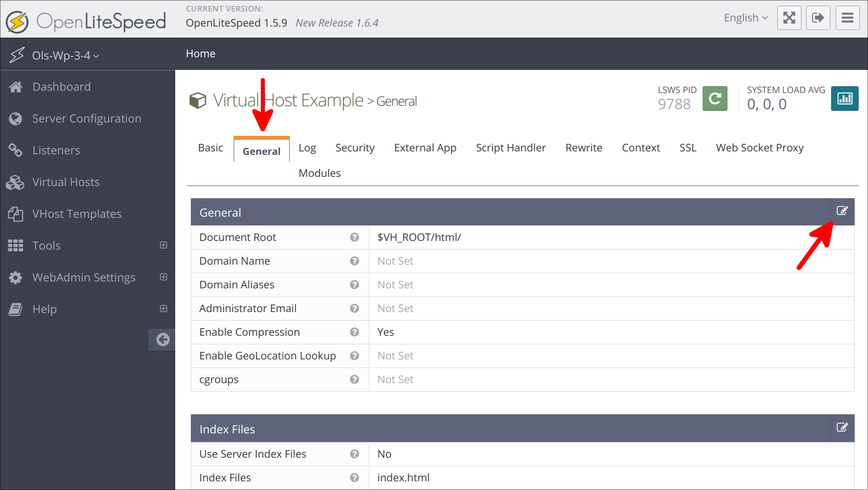
Task: Open the External App tab
Action: 425,148
